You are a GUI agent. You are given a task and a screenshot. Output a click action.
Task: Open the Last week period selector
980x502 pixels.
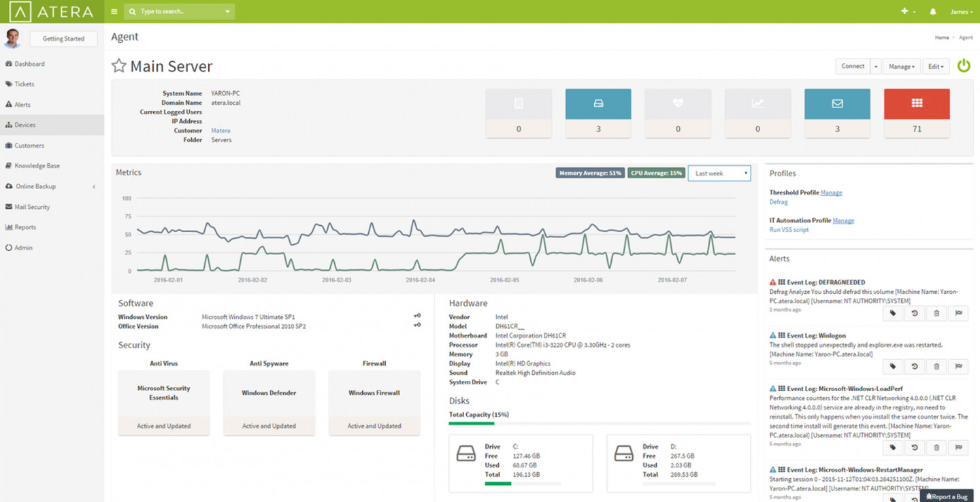[719, 173]
